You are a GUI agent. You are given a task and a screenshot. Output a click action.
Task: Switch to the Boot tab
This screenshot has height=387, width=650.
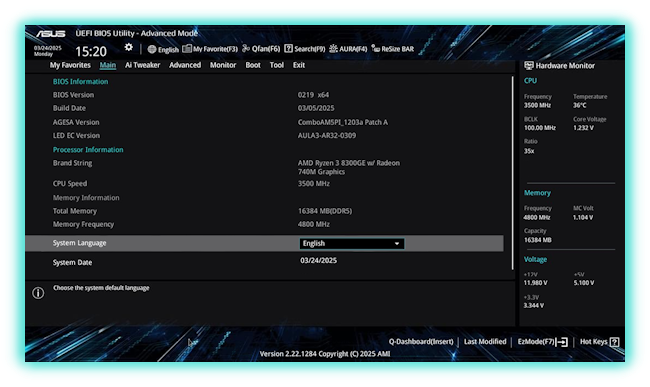coord(253,65)
